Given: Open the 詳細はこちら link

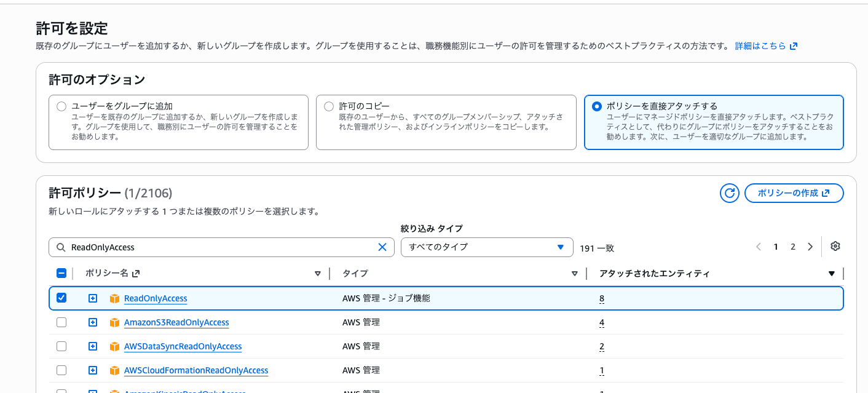Looking at the screenshot, I should point(766,46).
